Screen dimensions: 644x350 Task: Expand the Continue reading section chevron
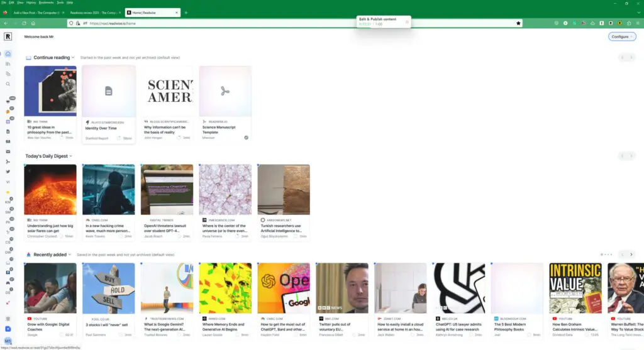tap(73, 57)
